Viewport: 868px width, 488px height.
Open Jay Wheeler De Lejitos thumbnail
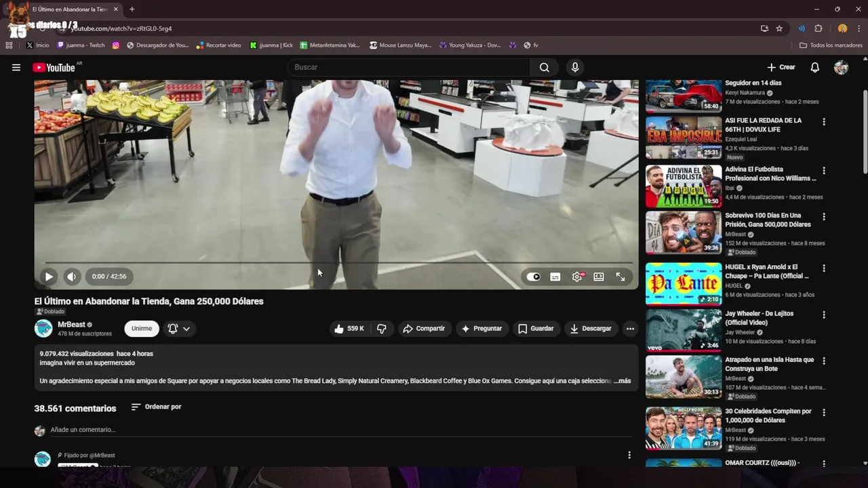(684, 331)
